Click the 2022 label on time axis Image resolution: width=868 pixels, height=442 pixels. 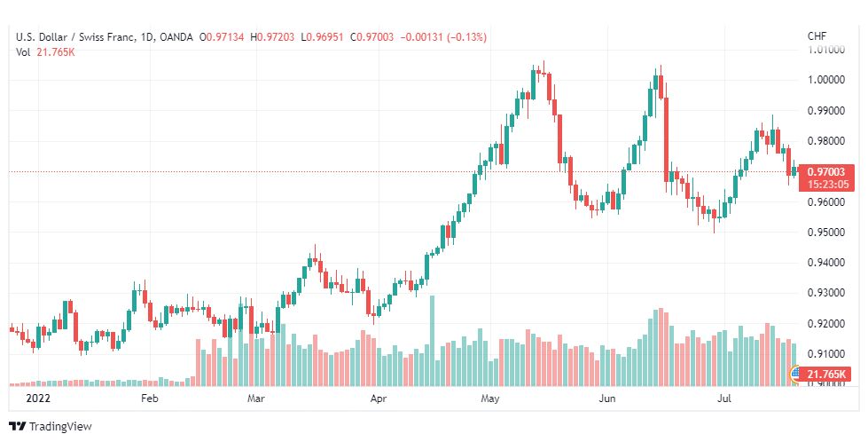coord(38,399)
